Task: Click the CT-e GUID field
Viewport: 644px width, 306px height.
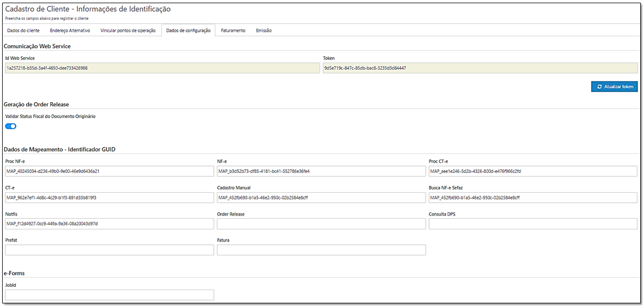Action: [x=109, y=197]
